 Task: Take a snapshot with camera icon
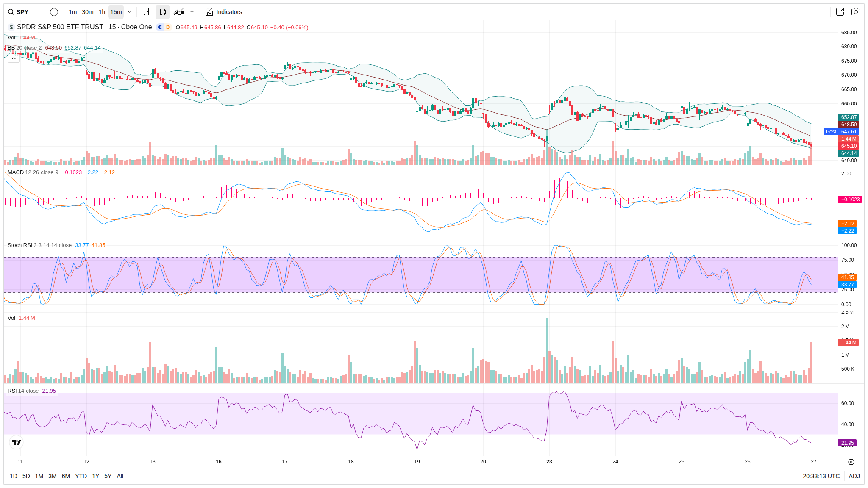[856, 12]
